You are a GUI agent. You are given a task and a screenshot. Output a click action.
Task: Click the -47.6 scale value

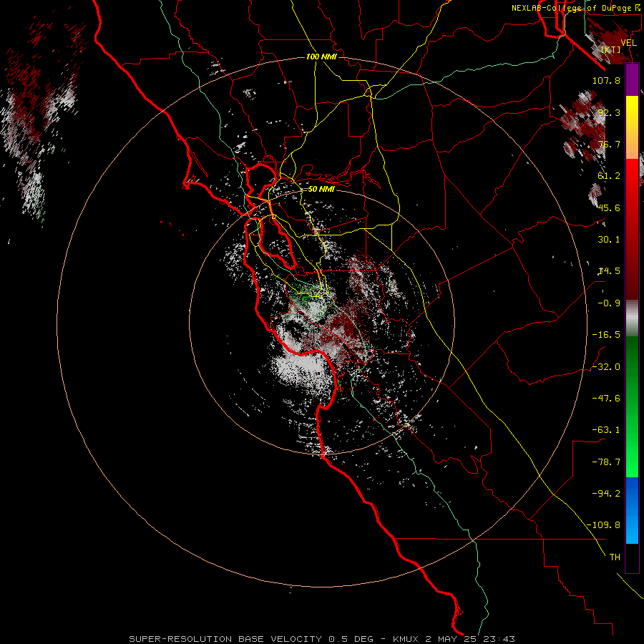click(606, 399)
